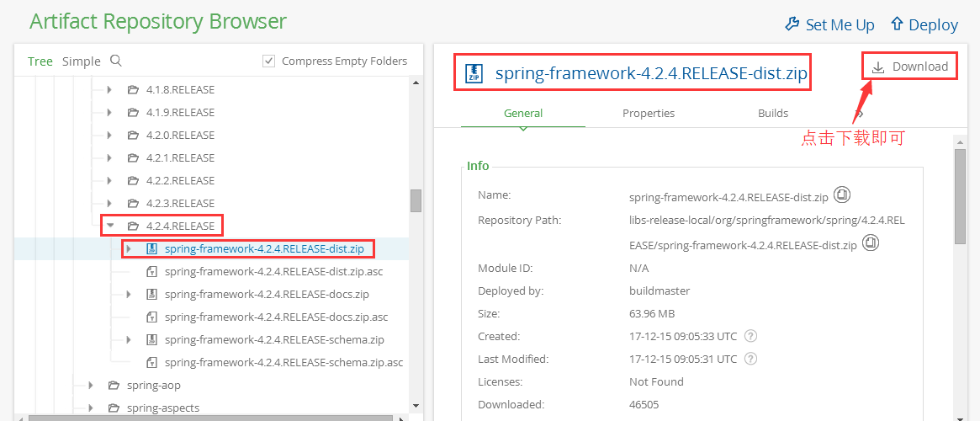The width and height of the screenshot is (980, 421).
Task: Click the file icon of RELEASE-docs.zip.asc
Action: tap(151, 317)
